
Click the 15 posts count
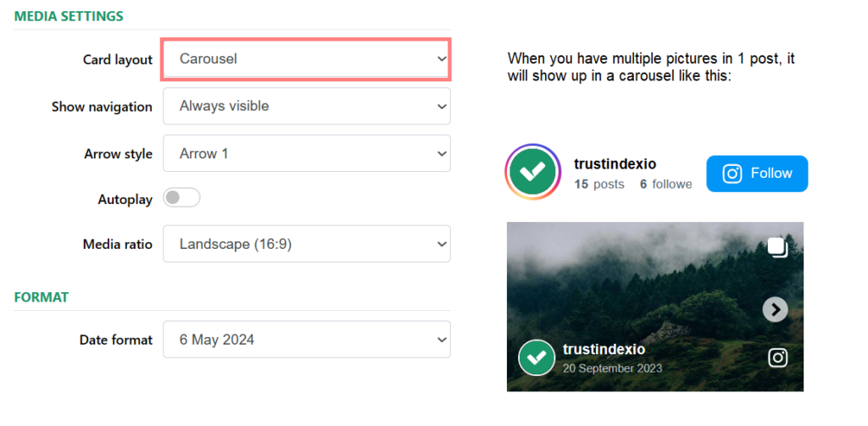[598, 184]
